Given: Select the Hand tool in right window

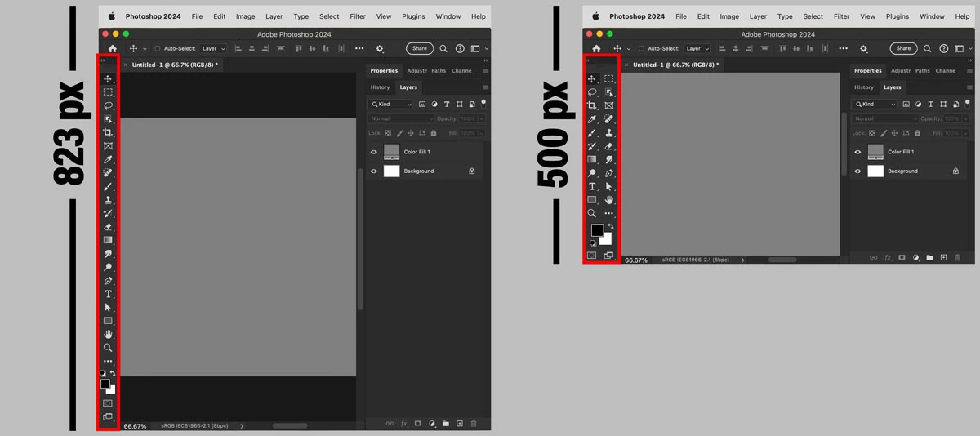Looking at the screenshot, I should point(609,200).
